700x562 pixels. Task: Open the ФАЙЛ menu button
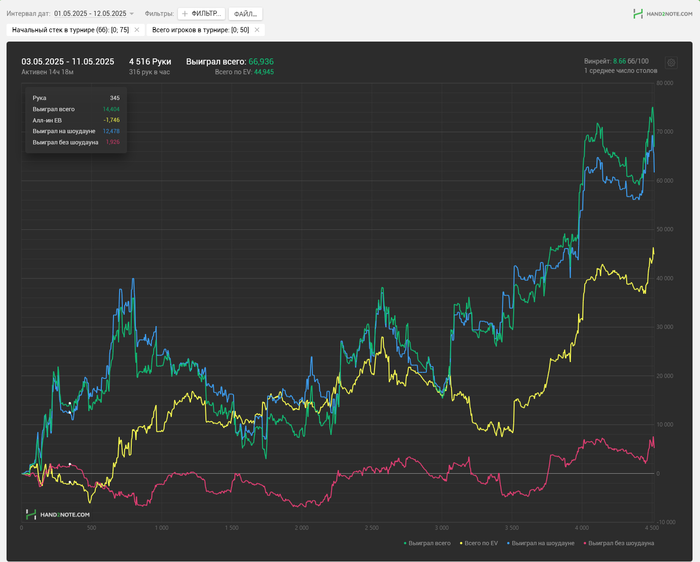246,14
